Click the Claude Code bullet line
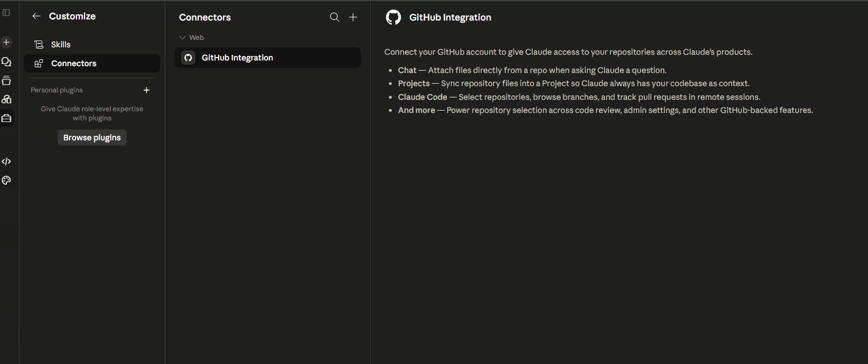Screen dimensions: 868x364 pyautogui.click(x=579, y=97)
